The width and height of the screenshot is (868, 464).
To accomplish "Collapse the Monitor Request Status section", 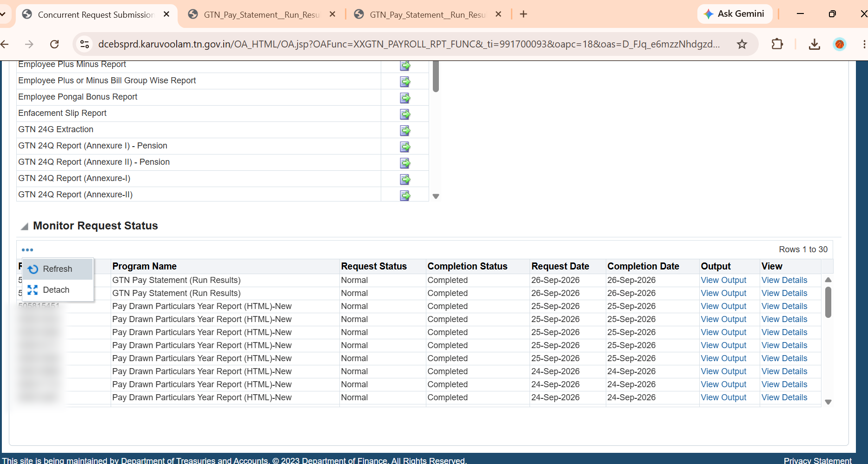I will pos(25,227).
